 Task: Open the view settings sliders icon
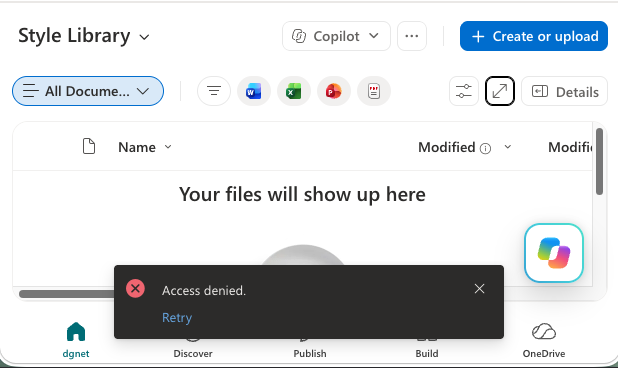coord(464,91)
